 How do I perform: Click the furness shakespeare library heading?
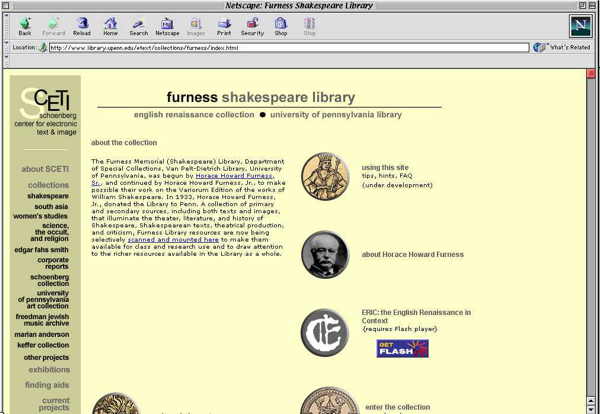[x=261, y=97]
